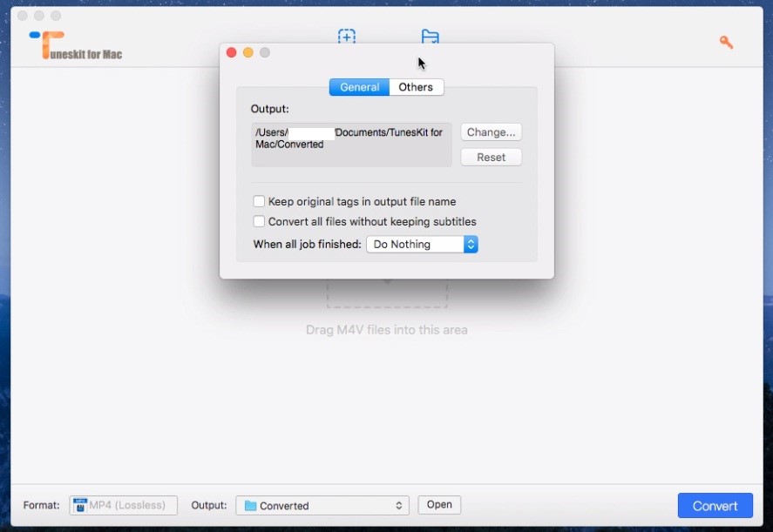Click the TunesKit for Mac logo
The width and height of the screenshot is (773, 532).
click(x=76, y=45)
